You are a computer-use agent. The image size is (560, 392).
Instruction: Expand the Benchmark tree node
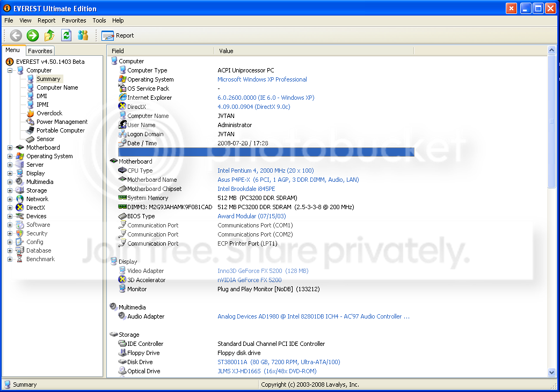[10, 259]
